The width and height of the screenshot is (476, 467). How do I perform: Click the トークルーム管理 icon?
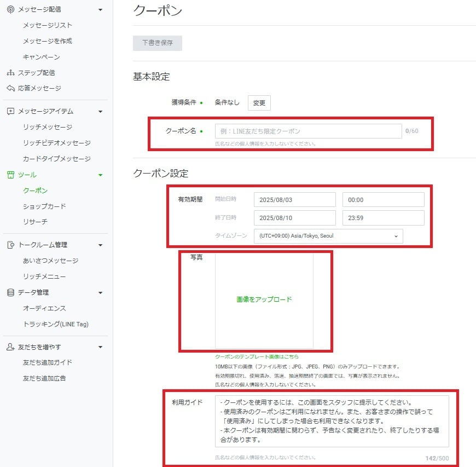(x=10, y=245)
